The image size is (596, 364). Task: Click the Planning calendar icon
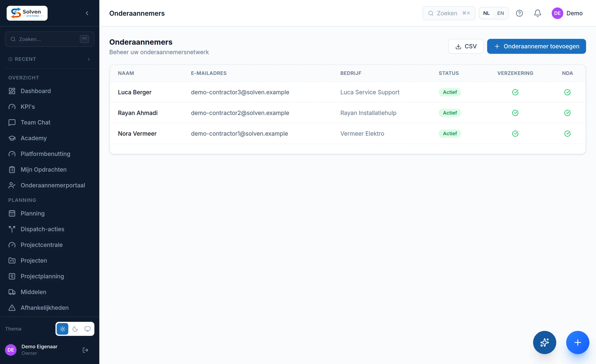[12, 213]
